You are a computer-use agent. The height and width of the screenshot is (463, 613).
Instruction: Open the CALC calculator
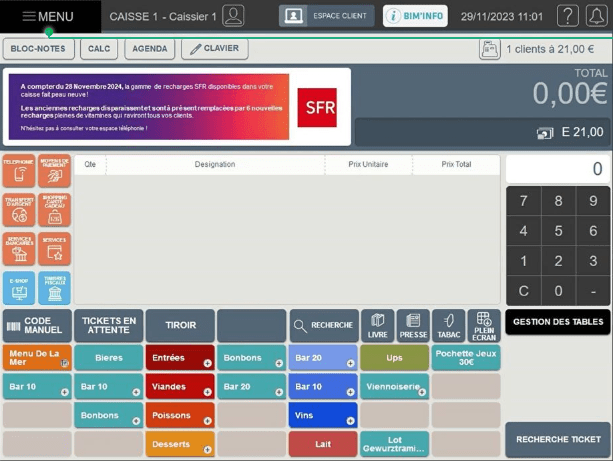click(99, 49)
